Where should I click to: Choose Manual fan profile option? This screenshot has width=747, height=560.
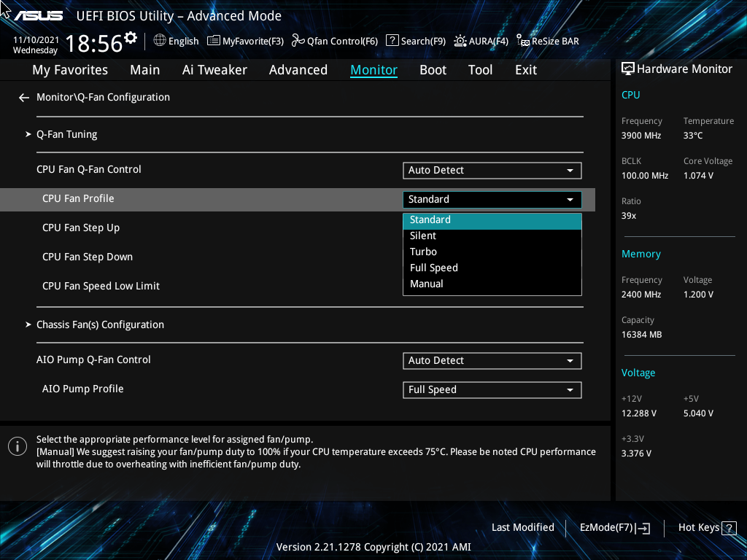[492, 284]
